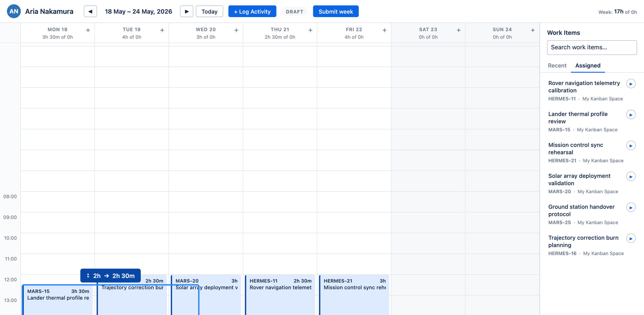This screenshot has height=315, width=644.
Task: Click the DRAFT status badge
Action: pos(294,12)
